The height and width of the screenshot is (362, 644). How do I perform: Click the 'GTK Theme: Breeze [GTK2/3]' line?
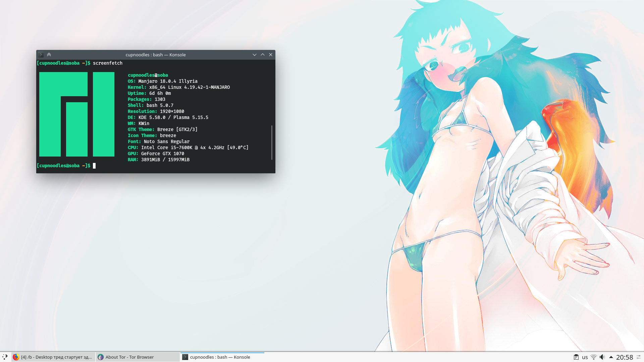coord(163,129)
